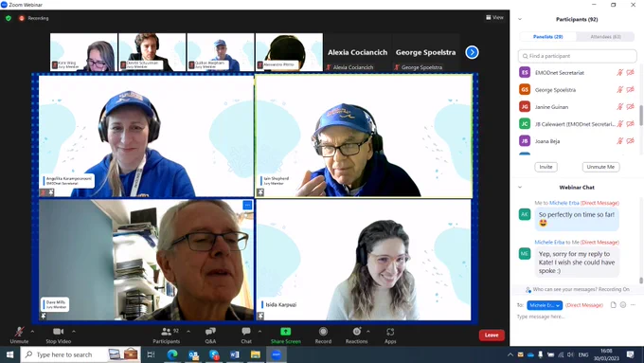The height and width of the screenshot is (363, 644).
Task: Click the Stop Video camera icon
Action: click(x=58, y=332)
